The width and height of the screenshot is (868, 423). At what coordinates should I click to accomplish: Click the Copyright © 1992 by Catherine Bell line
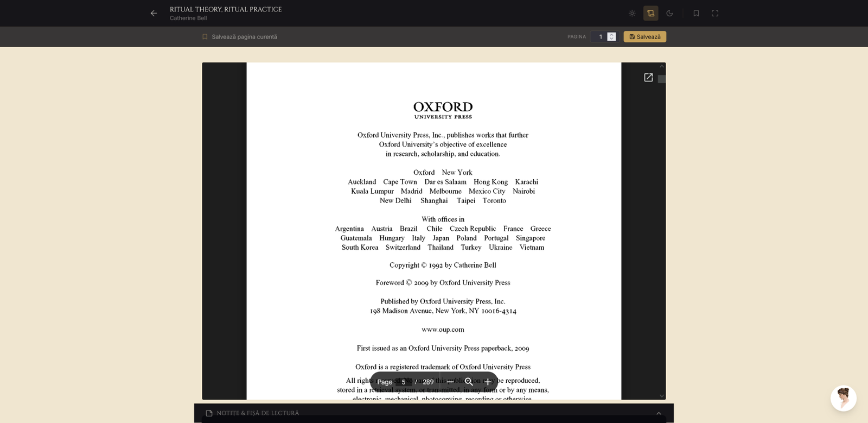[x=443, y=265]
